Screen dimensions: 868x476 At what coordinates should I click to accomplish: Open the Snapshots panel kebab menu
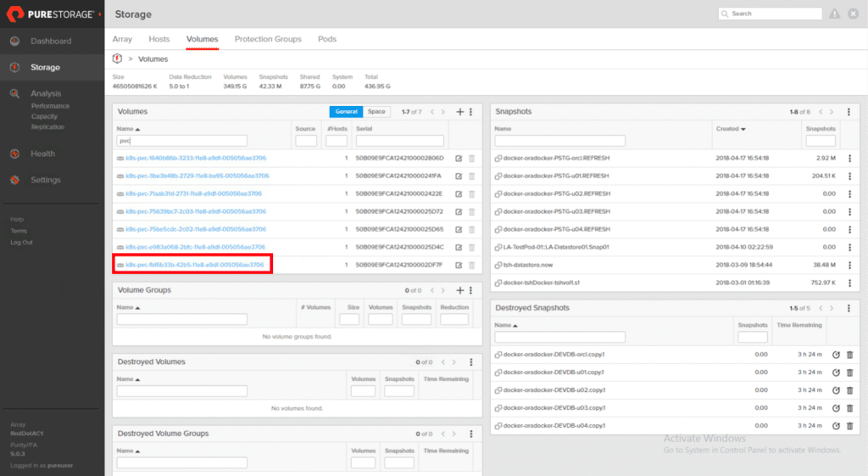[849, 112]
